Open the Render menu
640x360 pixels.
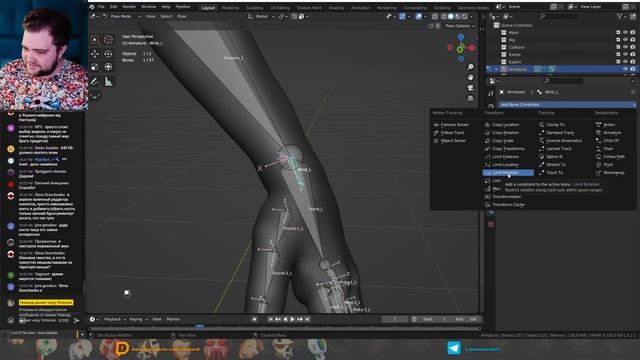coord(129,7)
